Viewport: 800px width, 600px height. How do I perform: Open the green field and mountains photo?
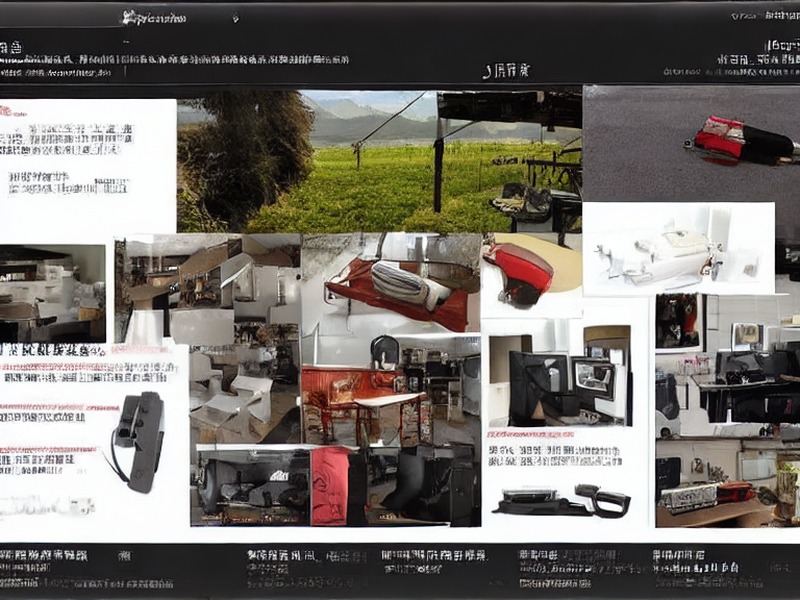click(379, 161)
